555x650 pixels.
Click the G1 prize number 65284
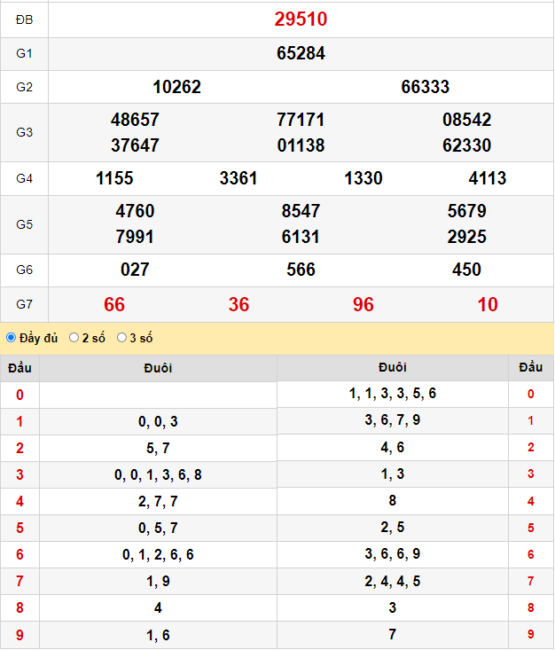[x=301, y=53]
